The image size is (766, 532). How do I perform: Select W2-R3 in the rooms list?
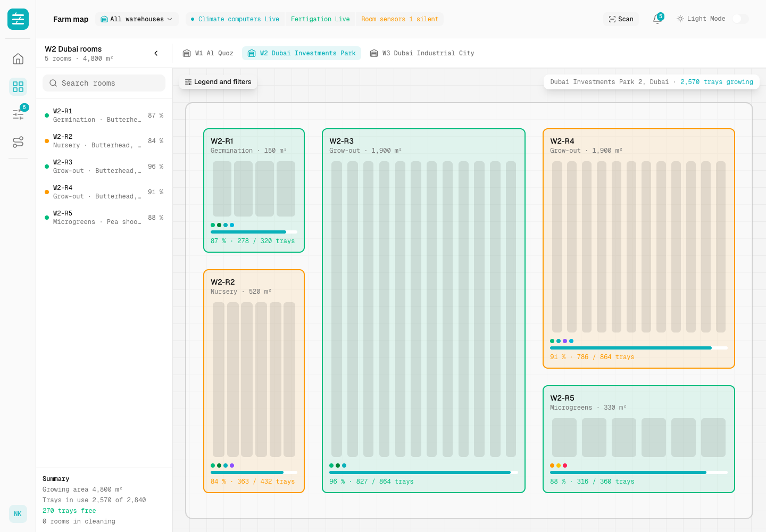point(104,167)
